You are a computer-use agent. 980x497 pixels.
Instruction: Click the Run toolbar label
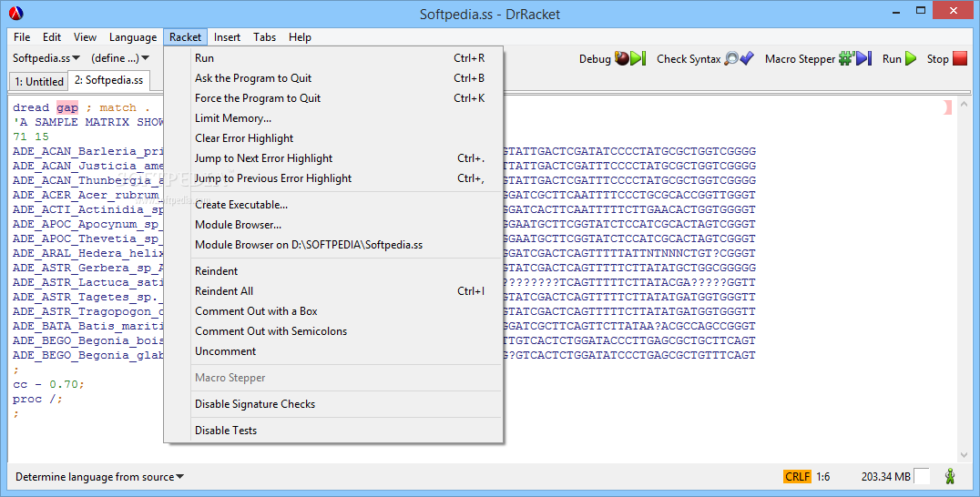pos(892,58)
